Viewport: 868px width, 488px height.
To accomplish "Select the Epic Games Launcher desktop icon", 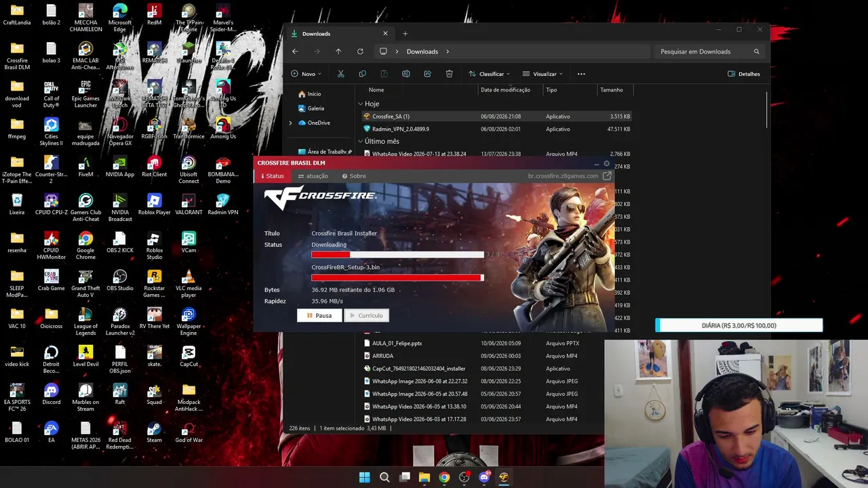I will click(x=85, y=94).
